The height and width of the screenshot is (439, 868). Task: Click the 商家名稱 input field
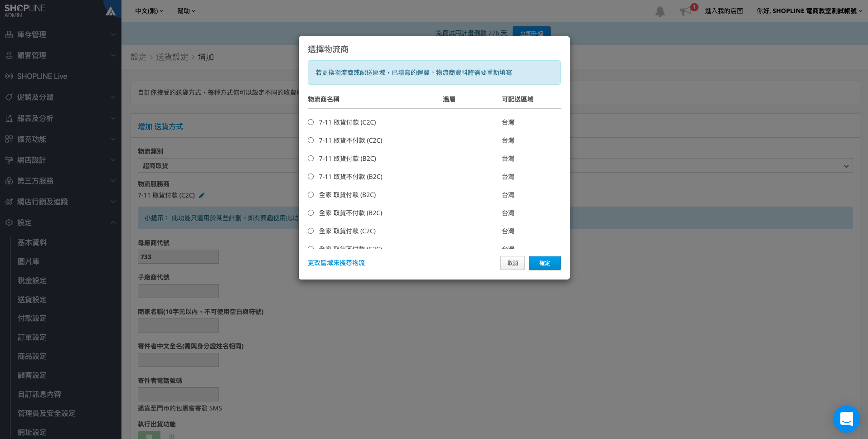pyautogui.click(x=178, y=326)
